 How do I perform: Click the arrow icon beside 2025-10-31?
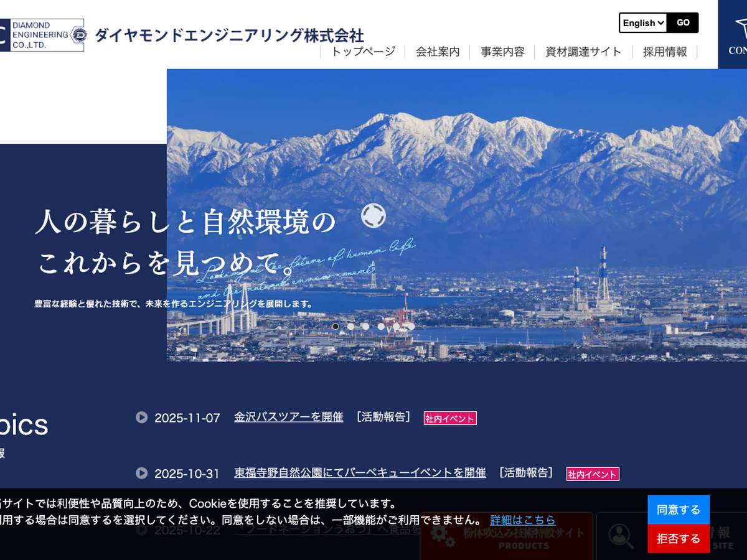point(142,473)
